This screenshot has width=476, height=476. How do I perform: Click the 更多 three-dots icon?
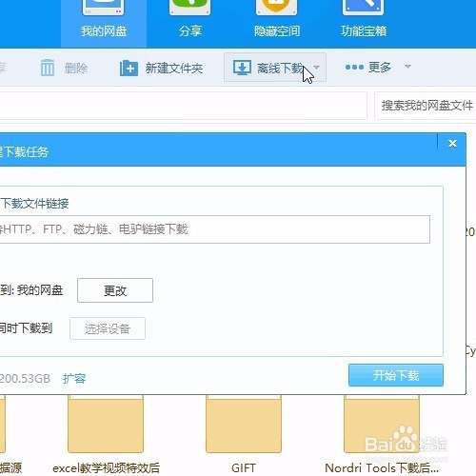point(354,68)
